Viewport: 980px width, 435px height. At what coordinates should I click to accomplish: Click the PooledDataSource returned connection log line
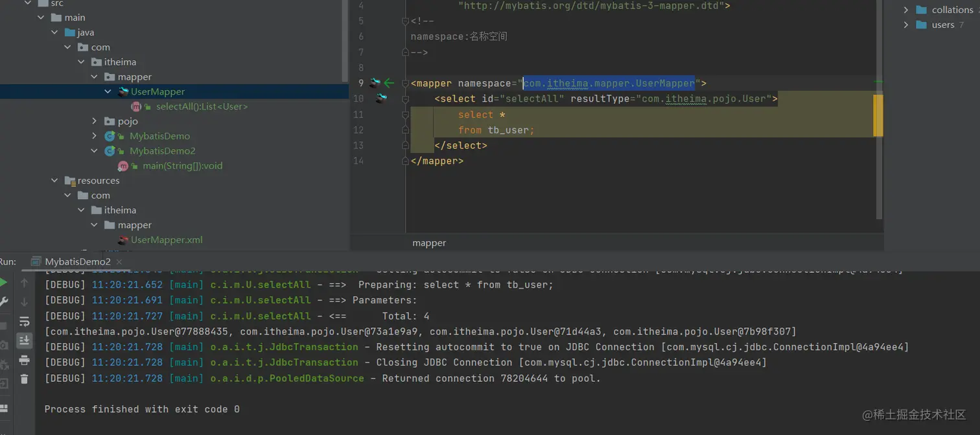coord(323,378)
